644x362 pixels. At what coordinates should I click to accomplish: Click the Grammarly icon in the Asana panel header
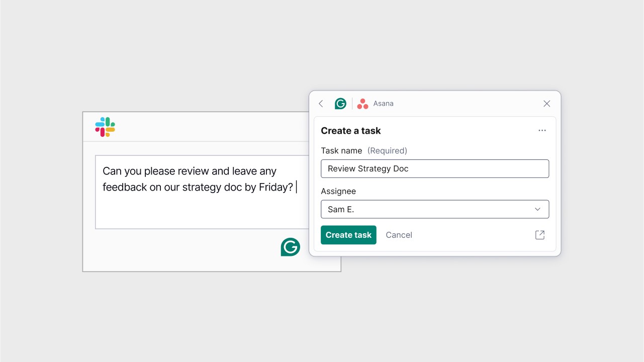coord(340,104)
